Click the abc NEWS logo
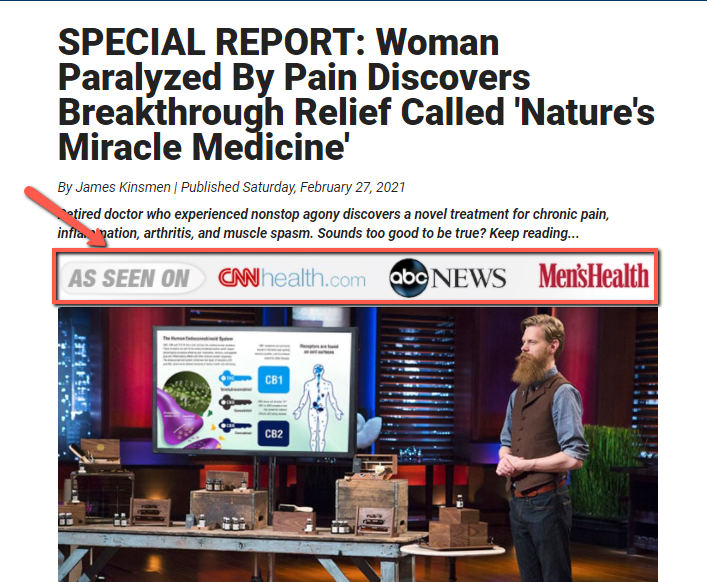The width and height of the screenshot is (707, 582). 447,278
